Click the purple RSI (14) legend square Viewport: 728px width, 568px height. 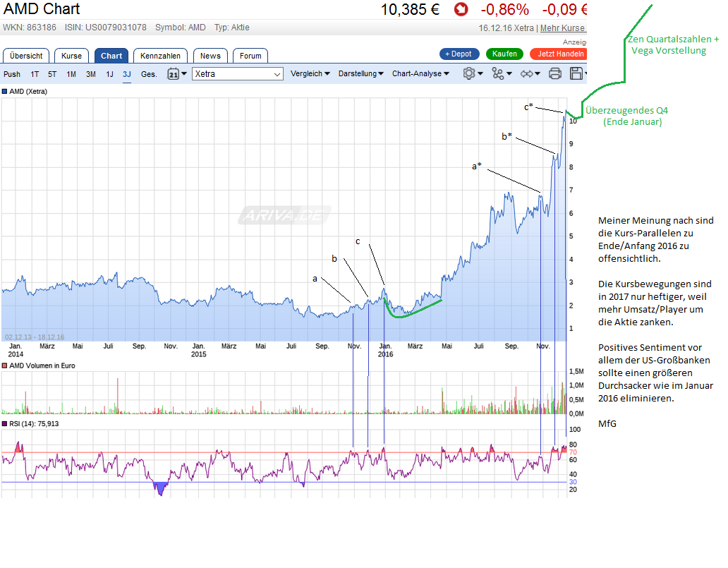(x=5, y=424)
